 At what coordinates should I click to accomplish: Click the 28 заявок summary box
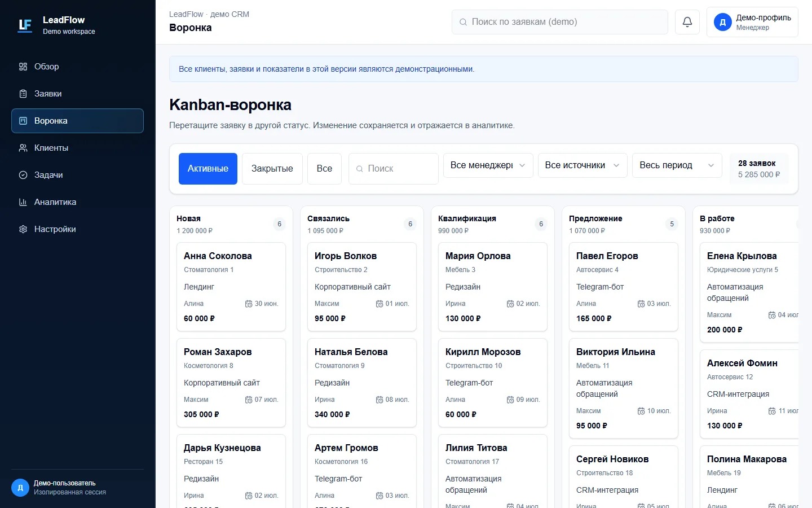click(x=759, y=169)
